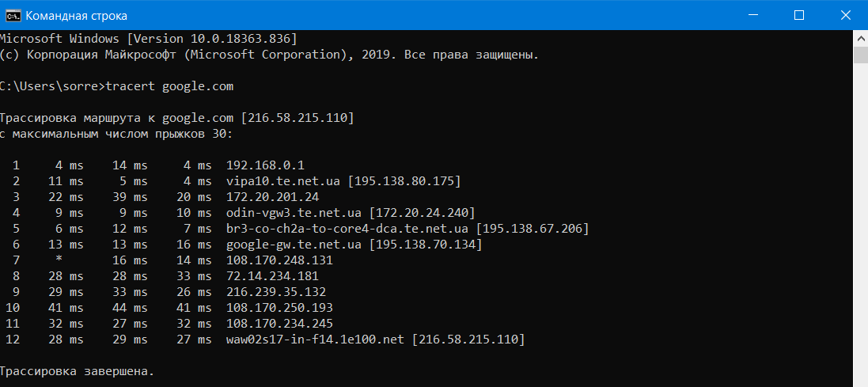Maximize the Command Prompt window

pos(799,16)
